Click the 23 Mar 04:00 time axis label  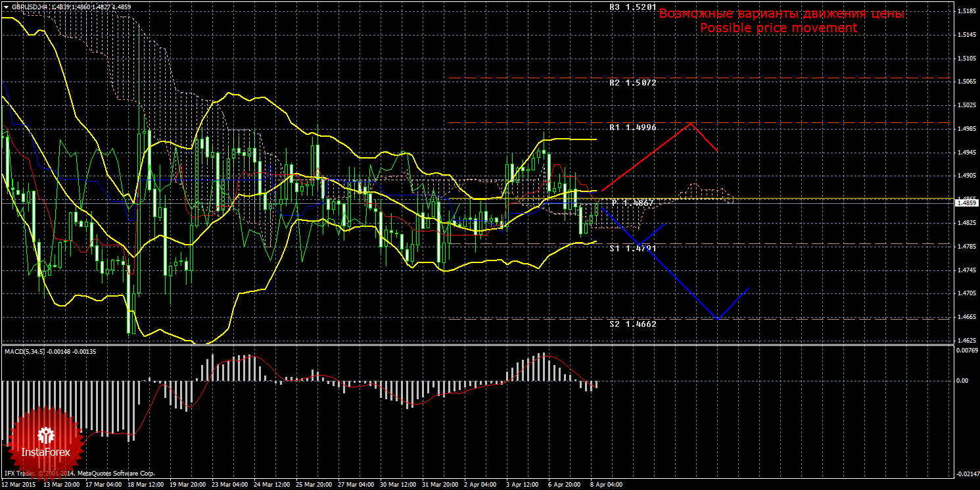[231, 485]
